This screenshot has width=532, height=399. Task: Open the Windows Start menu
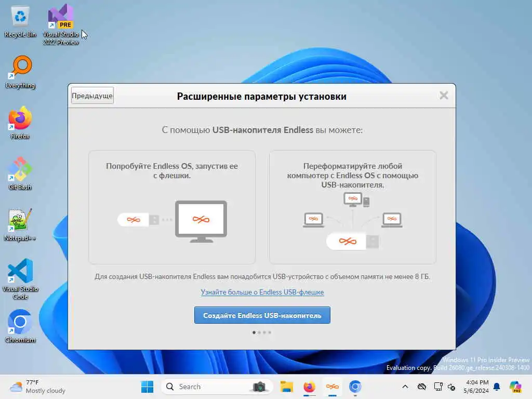[x=147, y=387]
